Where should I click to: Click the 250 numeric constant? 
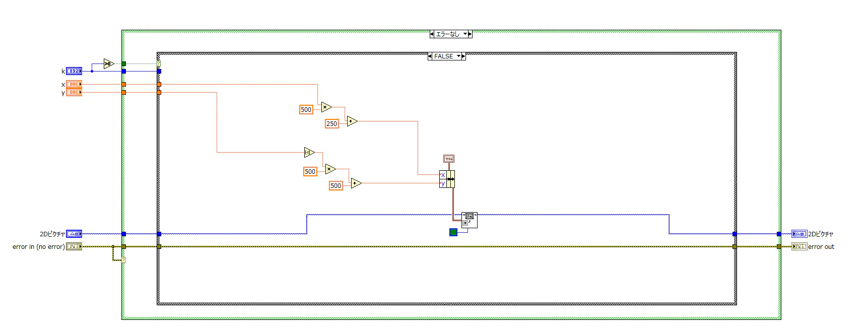click(x=332, y=123)
